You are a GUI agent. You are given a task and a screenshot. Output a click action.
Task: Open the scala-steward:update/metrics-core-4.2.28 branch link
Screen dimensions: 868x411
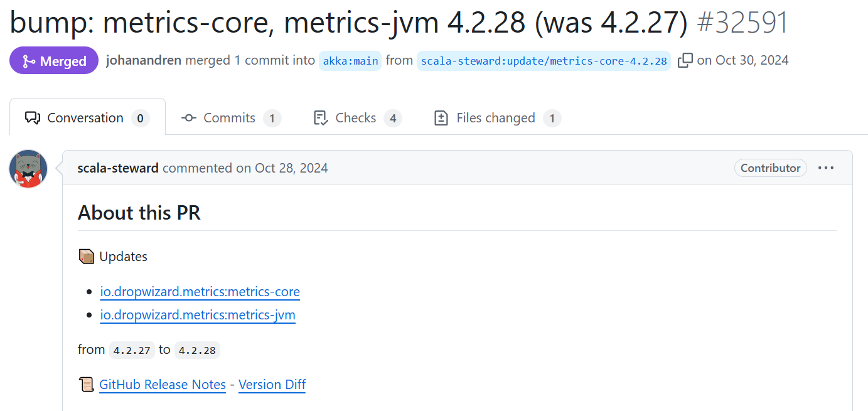[x=544, y=61]
